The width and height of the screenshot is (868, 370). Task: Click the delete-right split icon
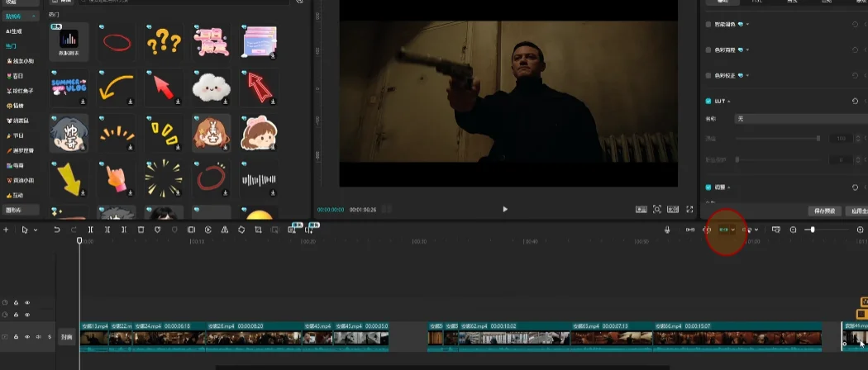124,230
